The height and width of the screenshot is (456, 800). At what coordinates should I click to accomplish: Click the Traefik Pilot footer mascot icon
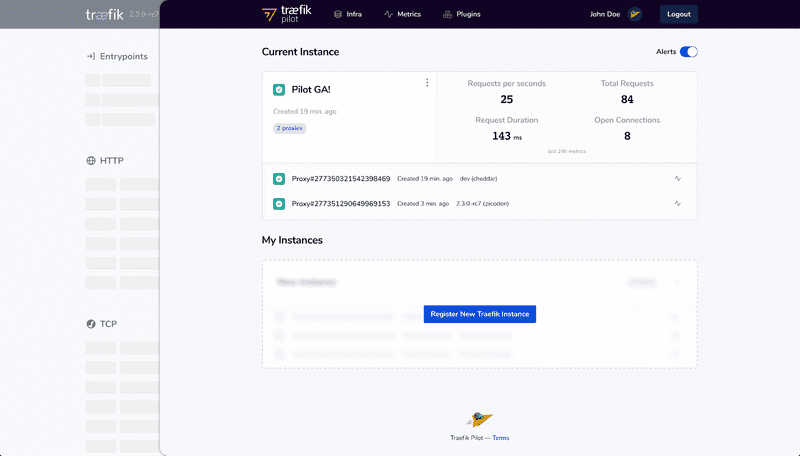[x=480, y=420]
